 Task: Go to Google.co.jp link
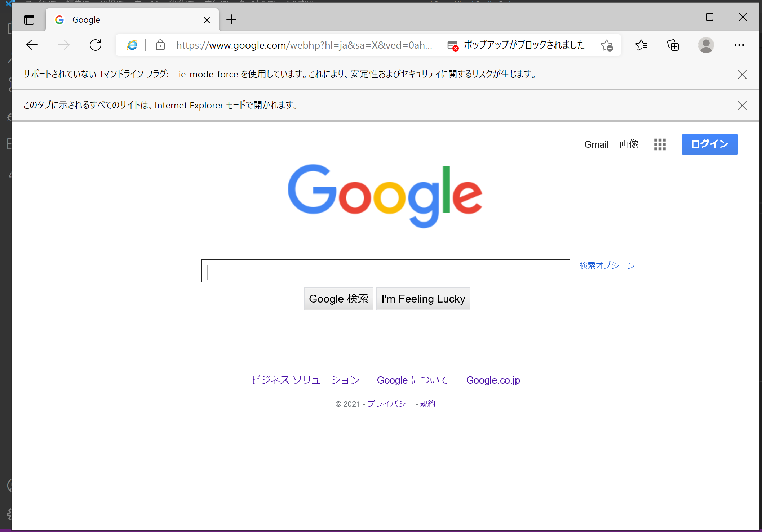pyautogui.click(x=493, y=380)
